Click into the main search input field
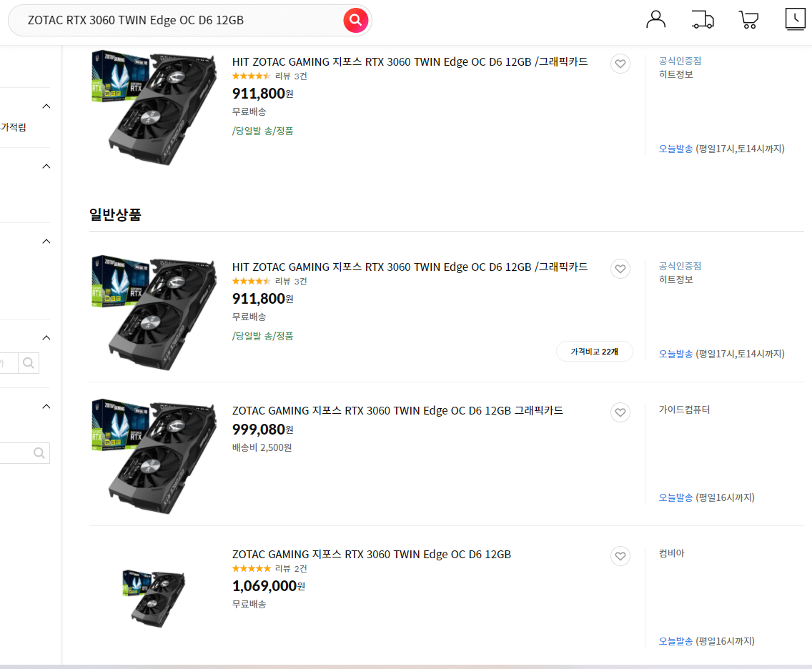This screenshot has height=669, width=812. 176,20
